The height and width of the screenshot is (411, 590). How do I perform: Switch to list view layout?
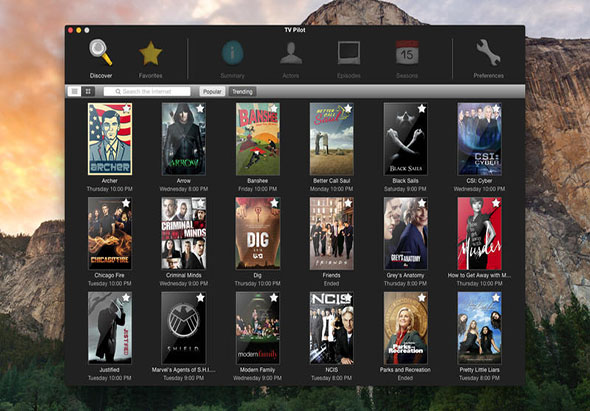75,91
